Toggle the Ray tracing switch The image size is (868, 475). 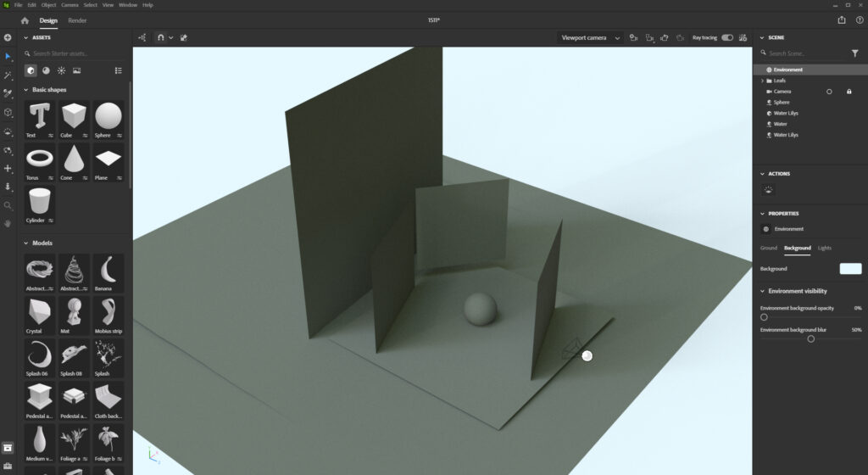tap(726, 37)
